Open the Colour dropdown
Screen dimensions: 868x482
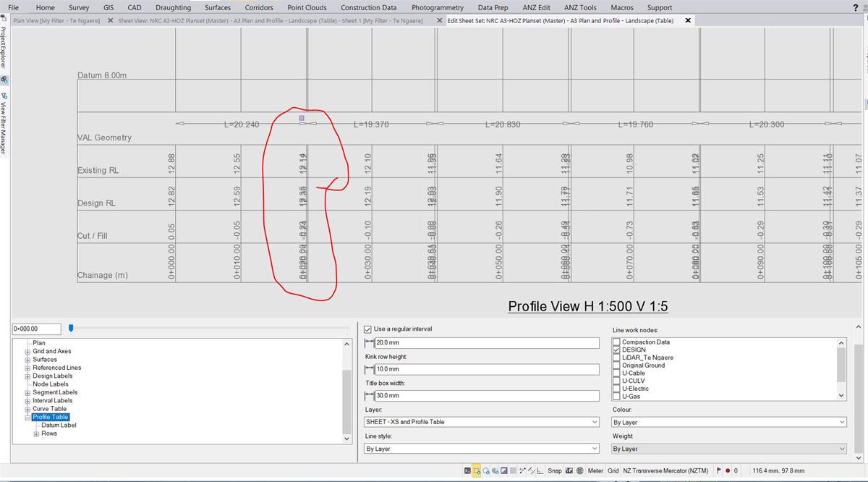pos(729,422)
